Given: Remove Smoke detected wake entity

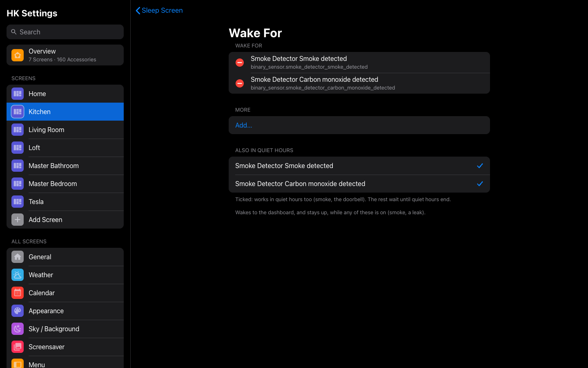Looking at the screenshot, I should coord(240,63).
